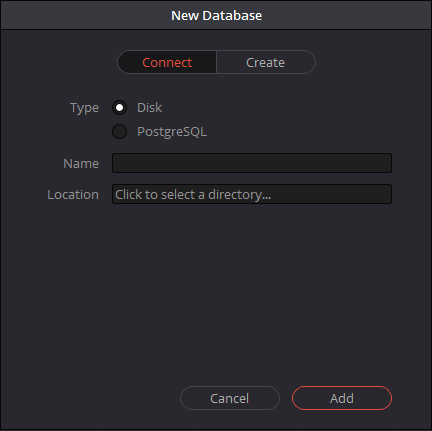Click the PostgreSQL option label text
Viewport: 432px width, 431px height.
click(x=172, y=132)
